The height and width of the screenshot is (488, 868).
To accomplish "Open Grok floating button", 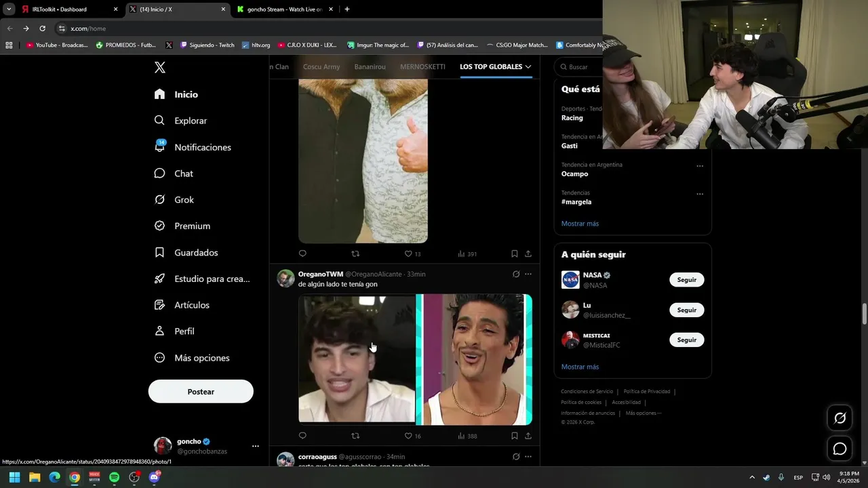I will 840,418.
